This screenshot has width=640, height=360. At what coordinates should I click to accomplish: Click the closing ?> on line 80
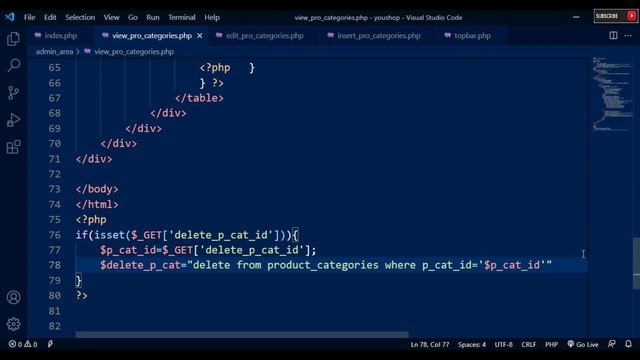(x=82, y=296)
